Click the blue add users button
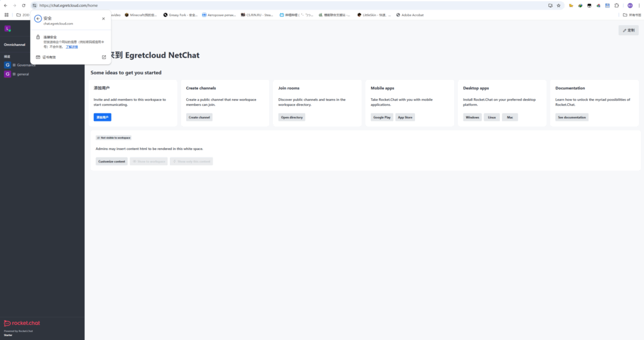The image size is (644, 340). click(x=103, y=117)
